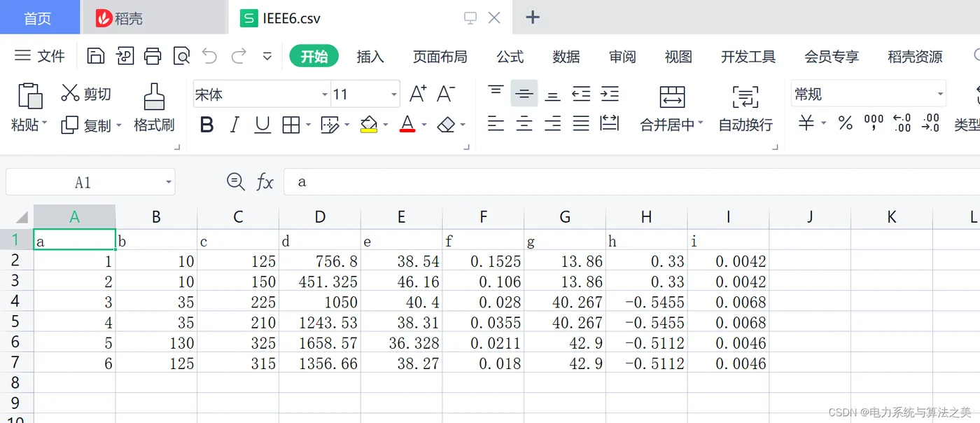Click the distributed alignment icon

pos(610,124)
